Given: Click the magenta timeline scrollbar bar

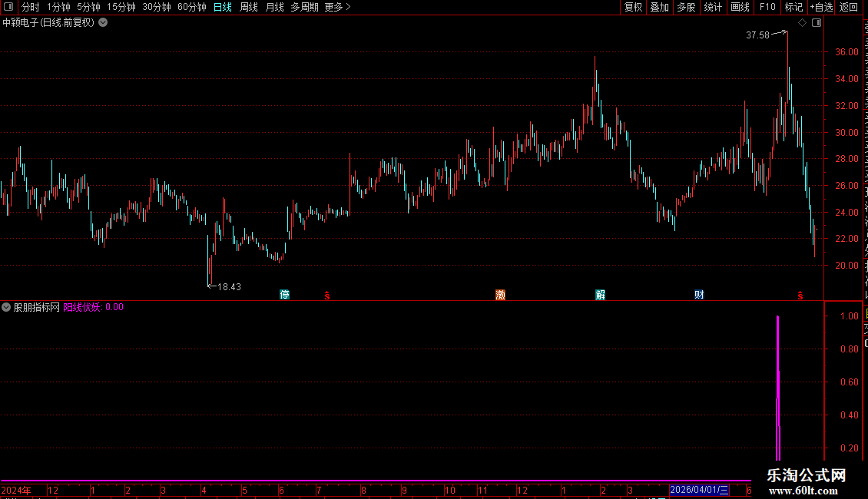Looking at the screenshot, I should (376, 481).
